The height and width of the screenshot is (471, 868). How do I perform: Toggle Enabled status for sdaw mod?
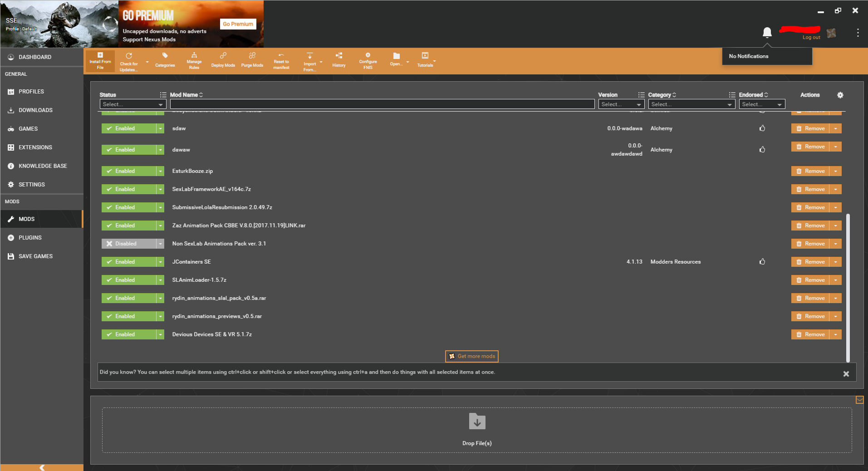tap(129, 128)
